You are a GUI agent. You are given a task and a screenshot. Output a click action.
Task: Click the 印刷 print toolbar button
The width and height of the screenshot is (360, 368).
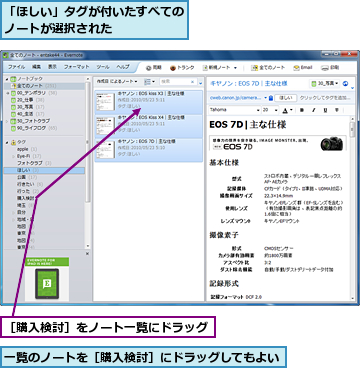click(330, 68)
